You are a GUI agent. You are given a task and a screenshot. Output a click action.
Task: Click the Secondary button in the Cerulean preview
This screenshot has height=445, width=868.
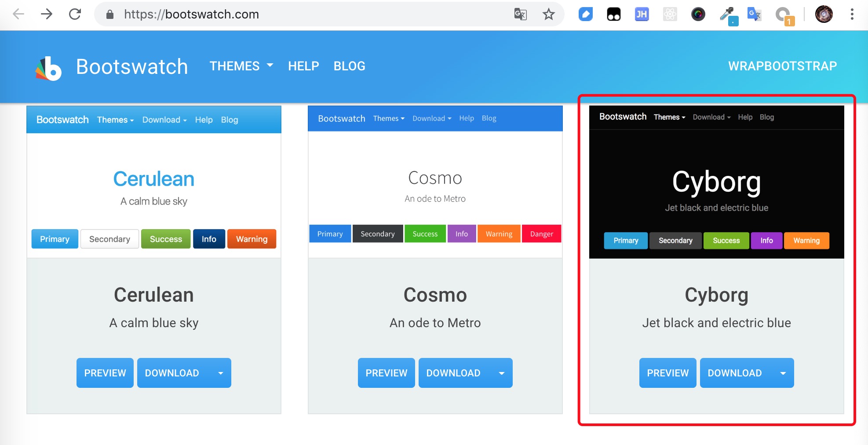tap(110, 239)
